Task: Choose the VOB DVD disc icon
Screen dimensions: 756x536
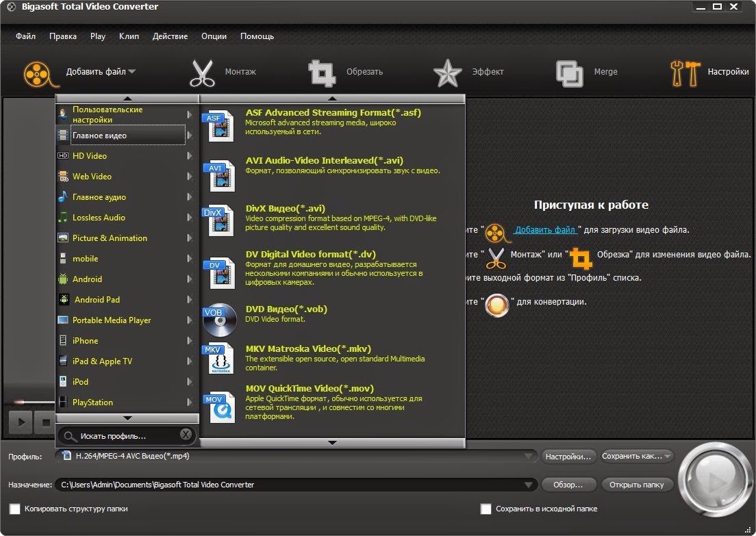Action: (x=219, y=320)
